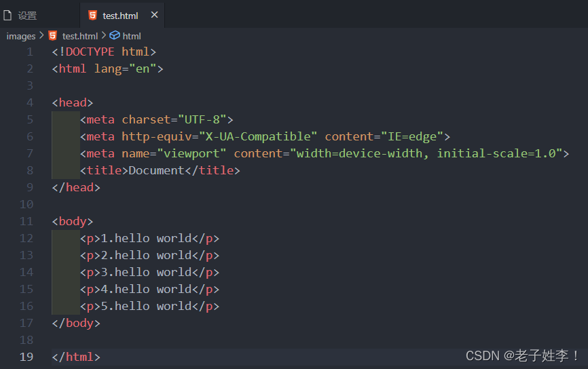
Task: Click the cube symbol icon in breadcrumb
Action: coord(115,35)
